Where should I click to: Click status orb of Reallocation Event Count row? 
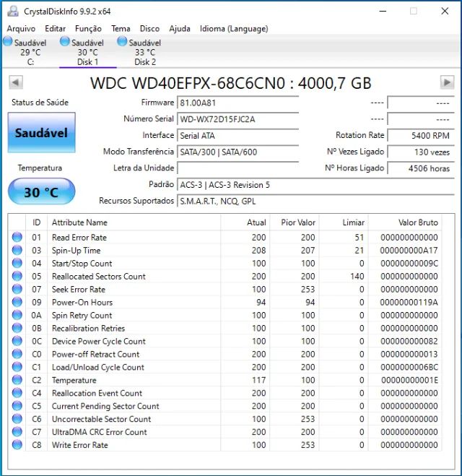tap(17, 393)
